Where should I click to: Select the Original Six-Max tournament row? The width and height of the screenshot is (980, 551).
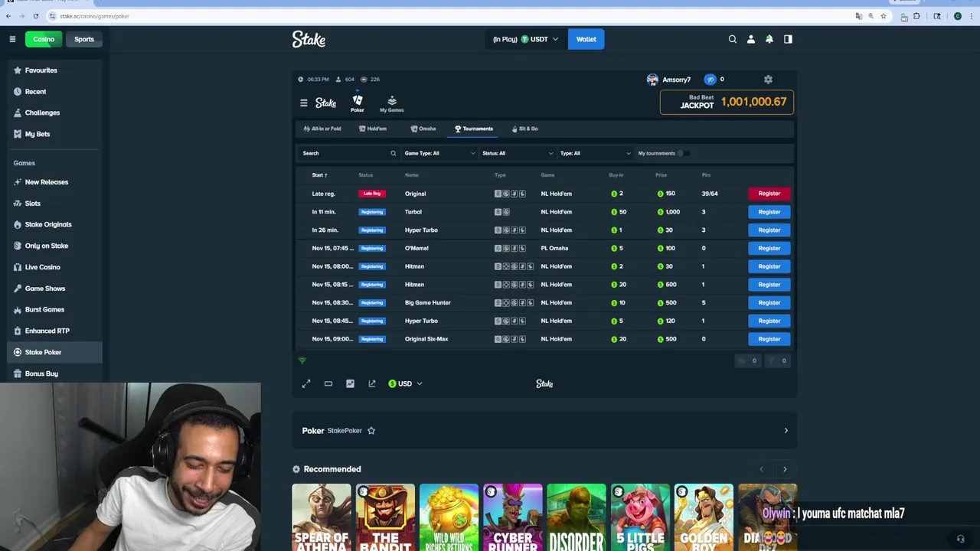click(544, 339)
